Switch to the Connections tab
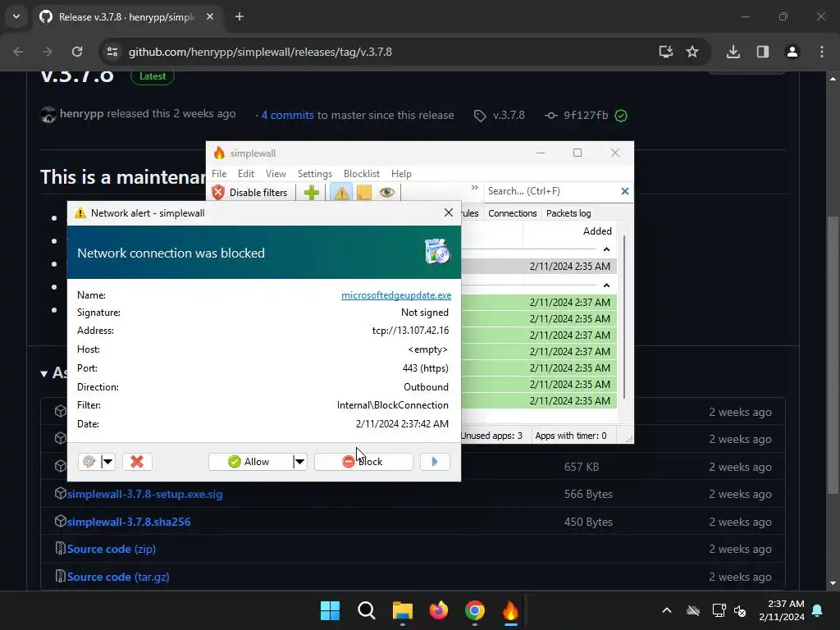Viewport: 840px width, 630px height. (512, 213)
